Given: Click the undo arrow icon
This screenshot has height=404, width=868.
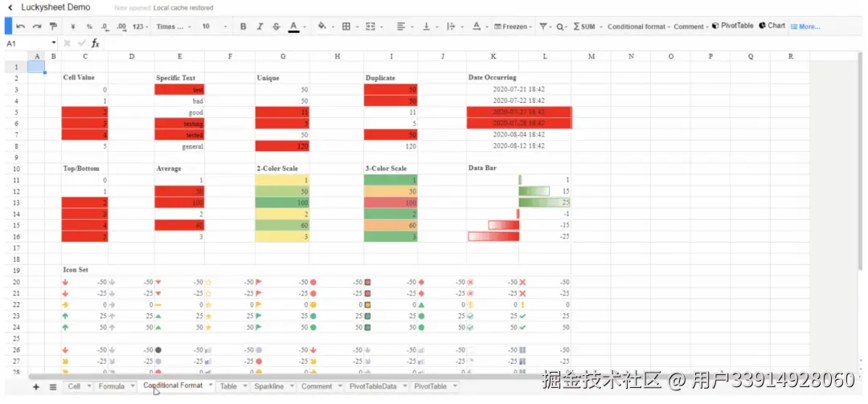Looking at the screenshot, I should coord(20,26).
